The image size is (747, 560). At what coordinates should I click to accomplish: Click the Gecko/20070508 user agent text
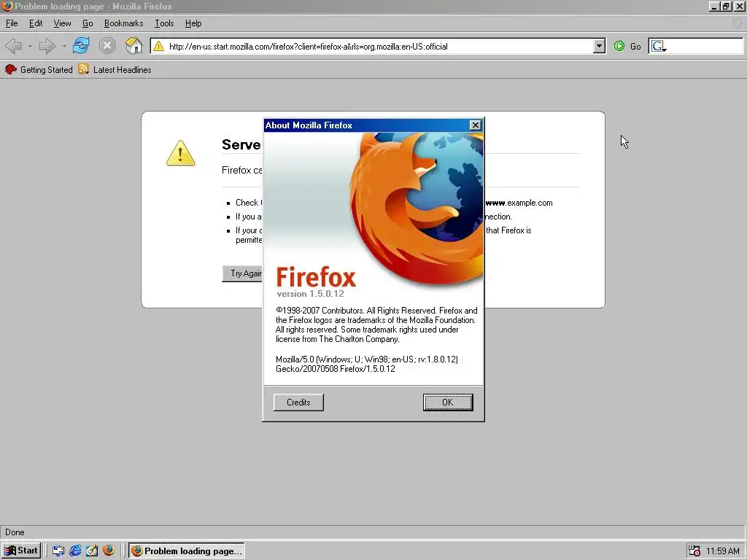pyautogui.click(x=336, y=368)
